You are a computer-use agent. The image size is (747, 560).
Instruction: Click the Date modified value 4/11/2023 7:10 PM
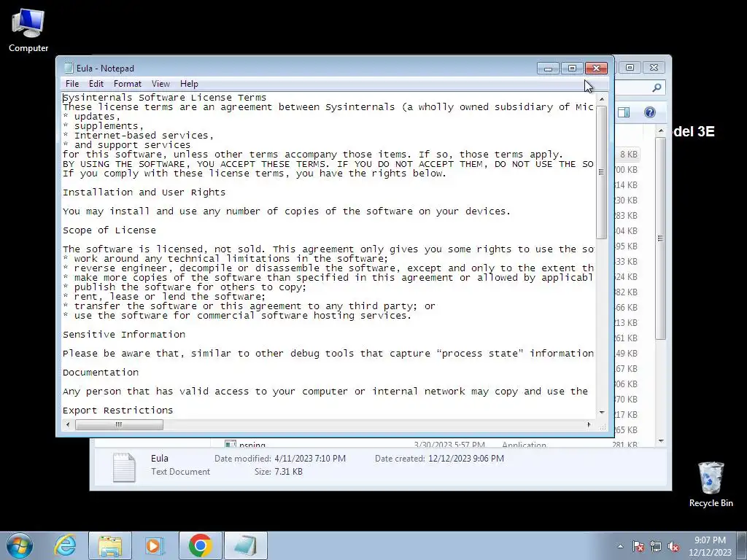tap(310, 459)
